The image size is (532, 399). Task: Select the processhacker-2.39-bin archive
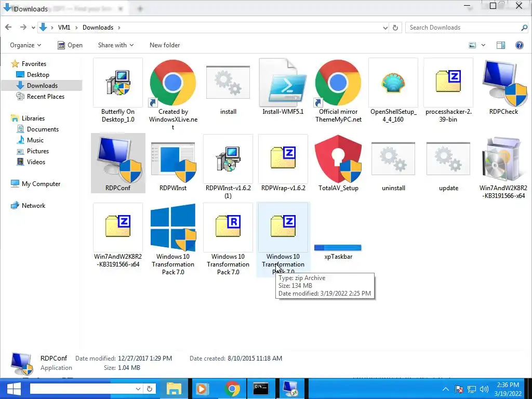[x=448, y=83]
